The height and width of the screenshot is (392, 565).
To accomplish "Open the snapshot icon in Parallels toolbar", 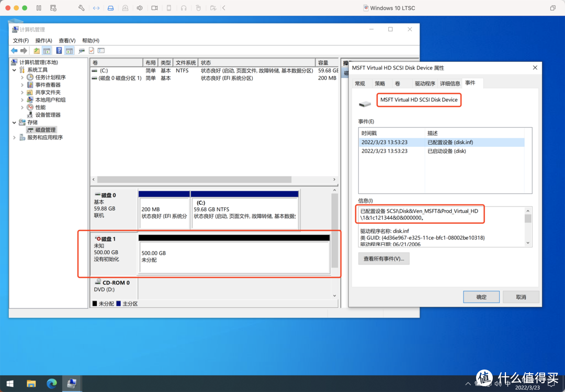I will (53, 8).
